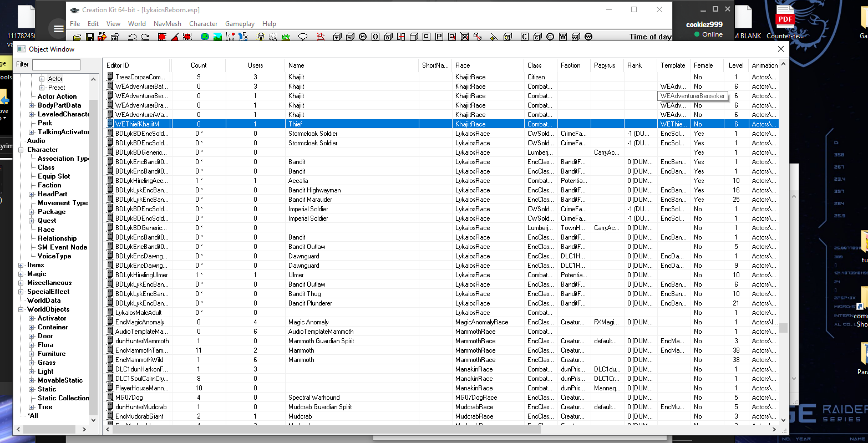Image resolution: width=868 pixels, height=443 pixels.
Task: Click the hamburger menu behind Creation Kit
Action: [58, 29]
